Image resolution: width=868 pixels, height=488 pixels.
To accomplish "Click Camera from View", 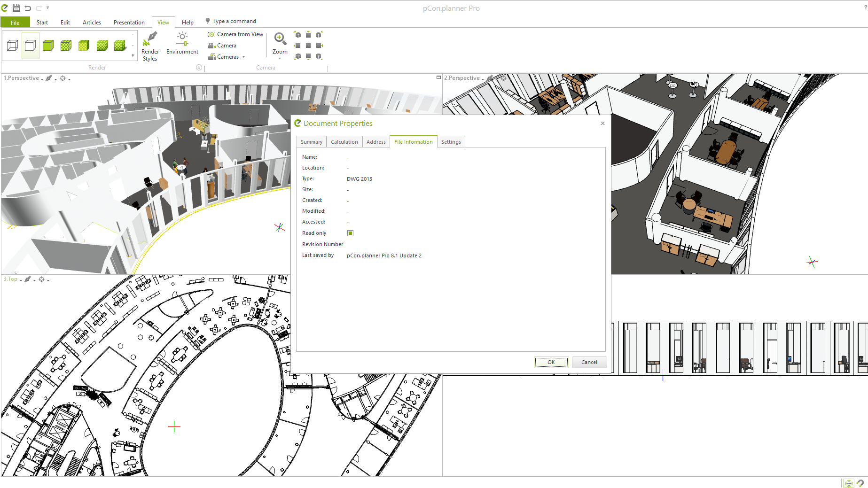I will (235, 34).
